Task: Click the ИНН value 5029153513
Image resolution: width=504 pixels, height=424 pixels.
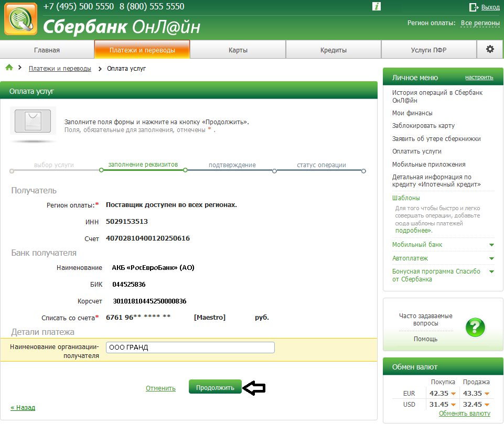Action: (x=127, y=222)
